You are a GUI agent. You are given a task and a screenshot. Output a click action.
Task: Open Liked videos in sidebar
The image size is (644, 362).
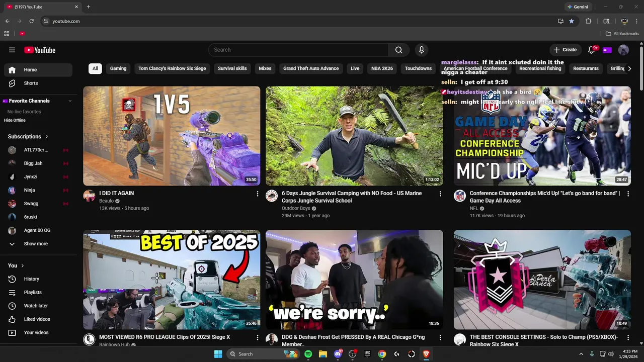(x=38, y=319)
